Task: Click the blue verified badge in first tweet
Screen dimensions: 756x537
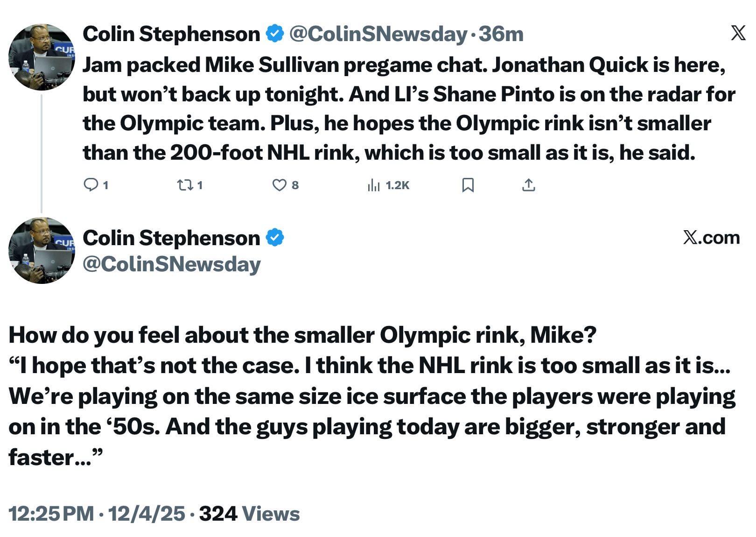Action: [275, 34]
